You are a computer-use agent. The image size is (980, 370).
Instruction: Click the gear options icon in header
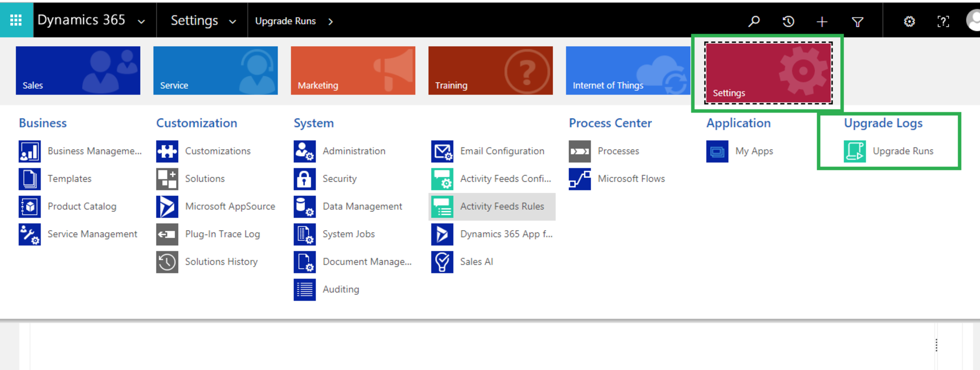click(909, 22)
